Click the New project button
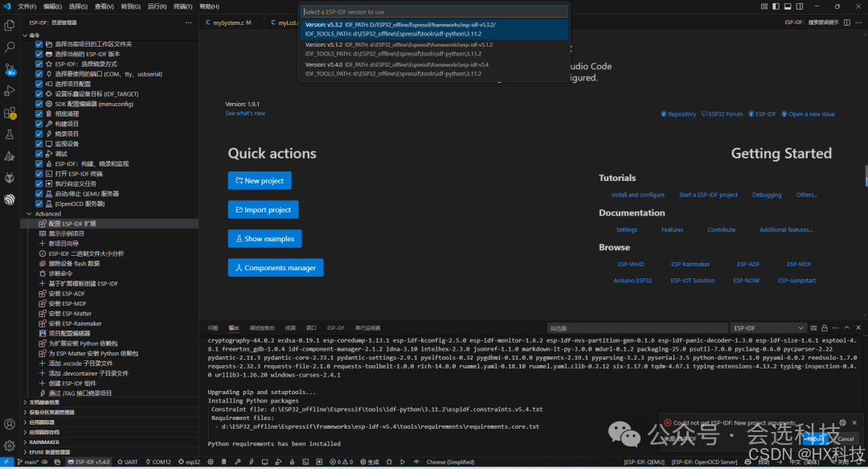The width and height of the screenshot is (868, 469). click(x=260, y=181)
